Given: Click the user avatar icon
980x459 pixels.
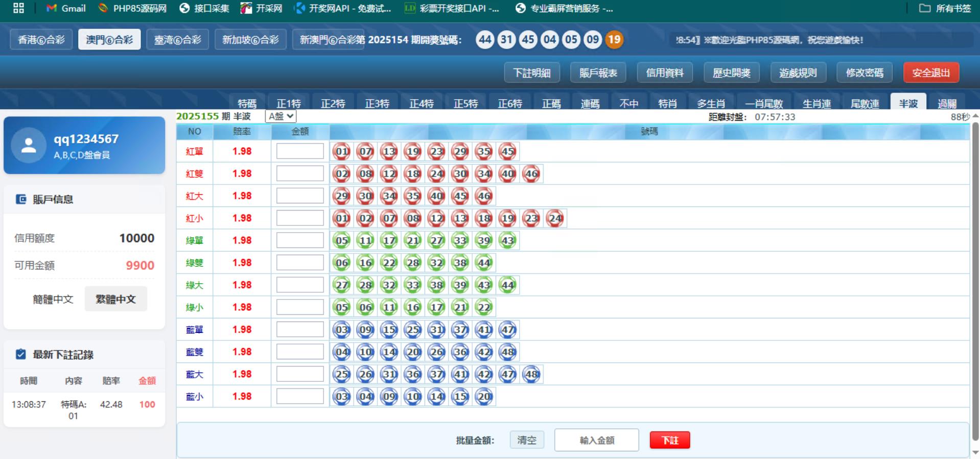Looking at the screenshot, I should [x=29, y=146].
